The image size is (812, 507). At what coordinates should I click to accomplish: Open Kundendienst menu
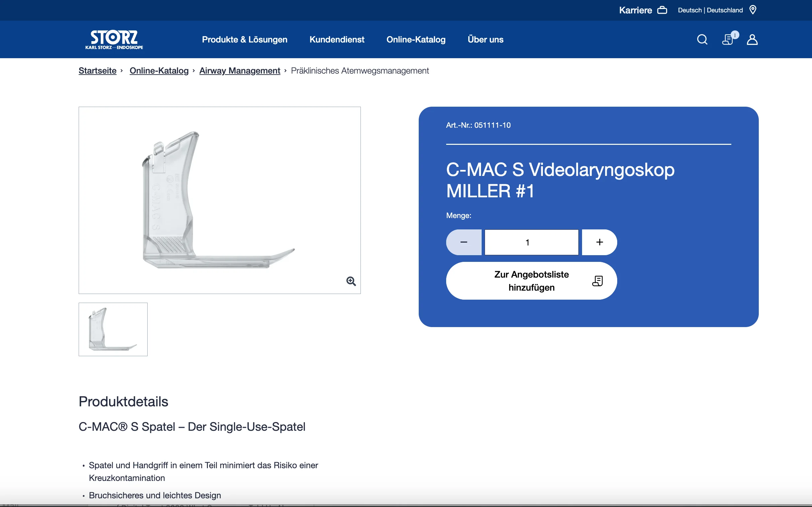pyautogui.click(x=337, y=39)
